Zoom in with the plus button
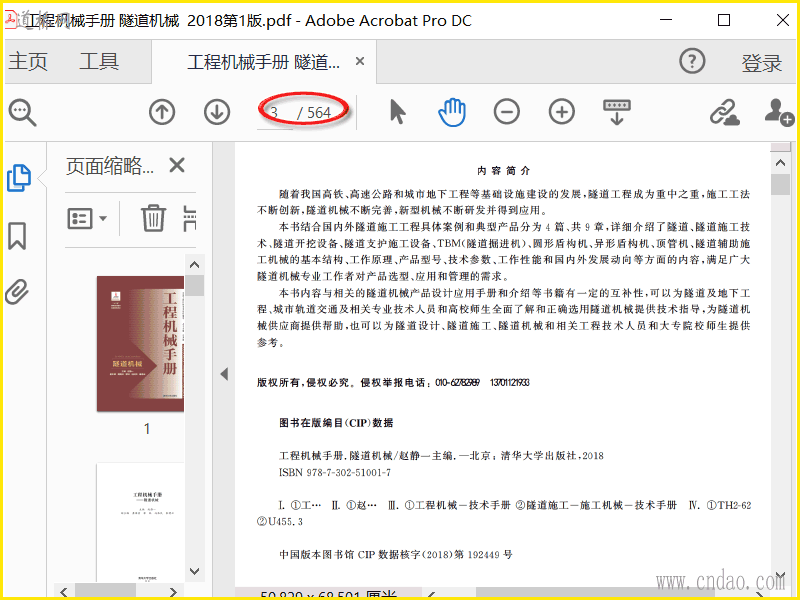 click(562, 112)
